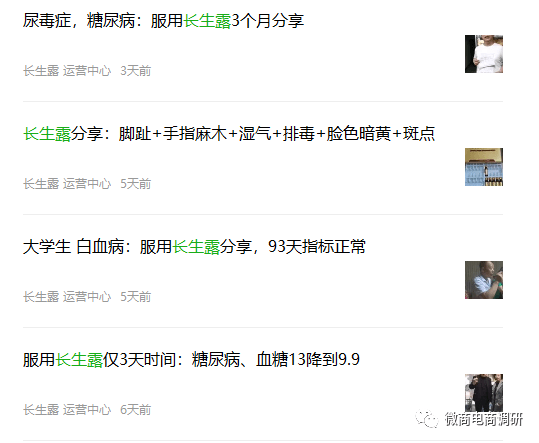Click 长生露 运营中心 under fourth article
Viewport: 539px width, 443px height.
coord(67,410)
